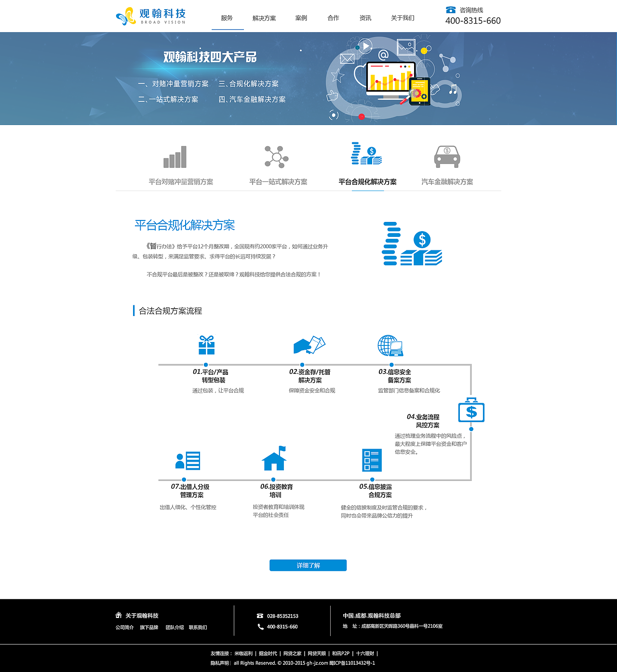This screenshot has height=672, width=617.
Task: Click the checklist document icon of step 05
Action: (372, 460)
